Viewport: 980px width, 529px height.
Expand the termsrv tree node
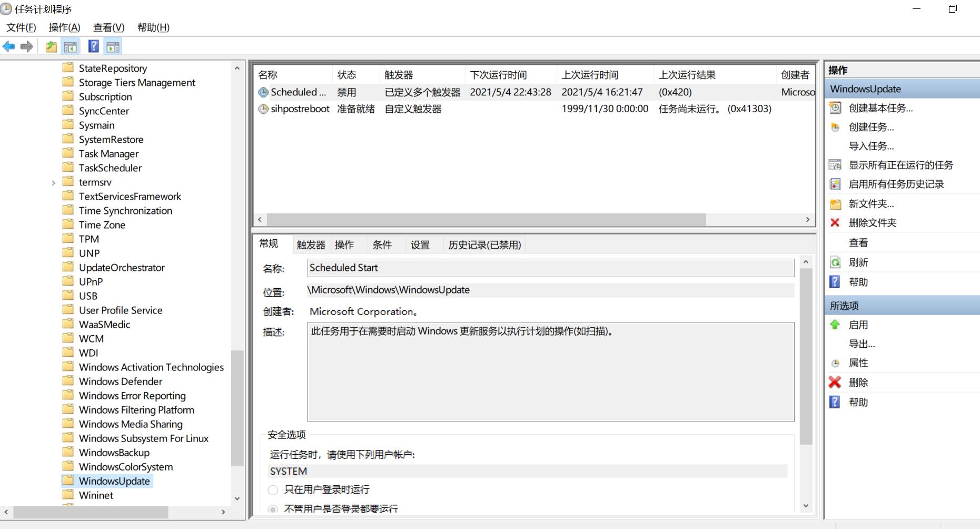53,182
